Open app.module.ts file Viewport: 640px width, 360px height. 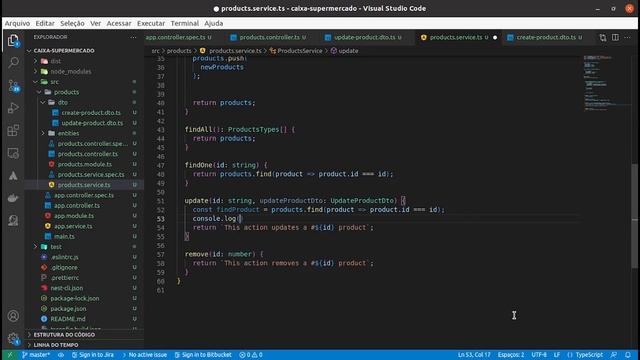coord(74,216)
